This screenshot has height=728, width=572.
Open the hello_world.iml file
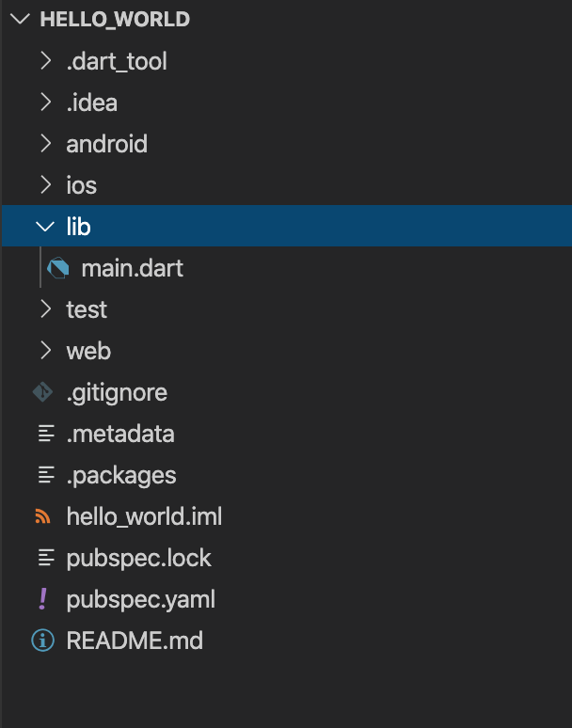pyautogui.click(x=144, y=516)
